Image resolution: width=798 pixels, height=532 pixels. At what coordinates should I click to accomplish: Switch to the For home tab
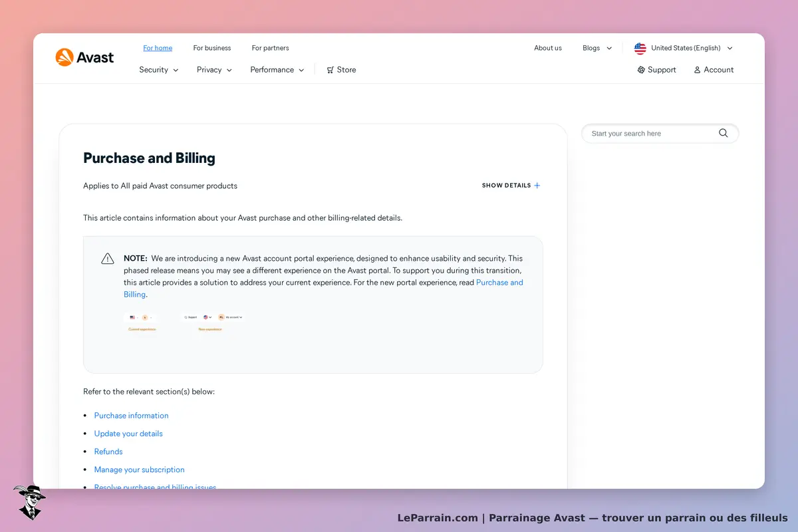[x=158, y=48]
